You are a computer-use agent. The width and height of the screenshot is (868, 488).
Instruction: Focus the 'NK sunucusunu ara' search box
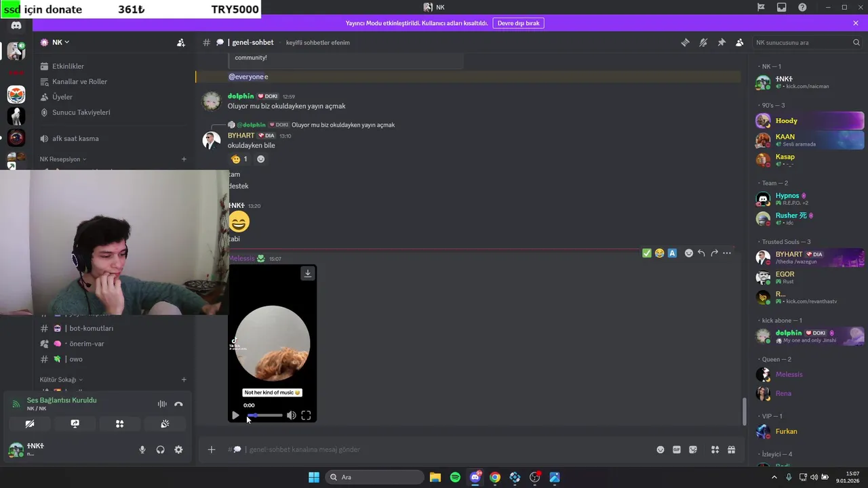point(807,42)
